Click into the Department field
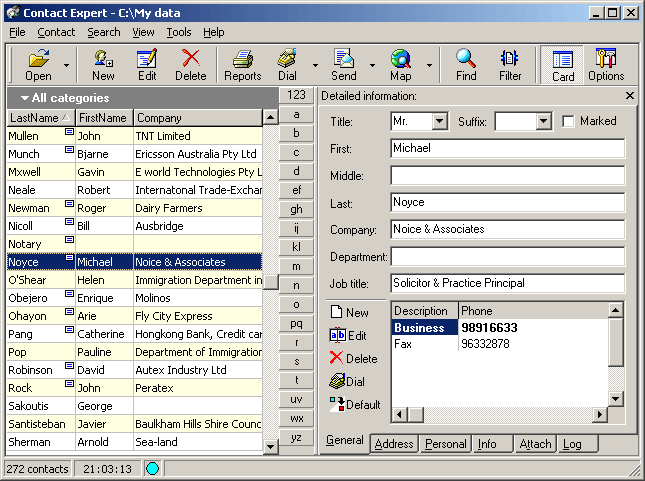The height and width of the screenshot is (481, 645). (508, 257)
